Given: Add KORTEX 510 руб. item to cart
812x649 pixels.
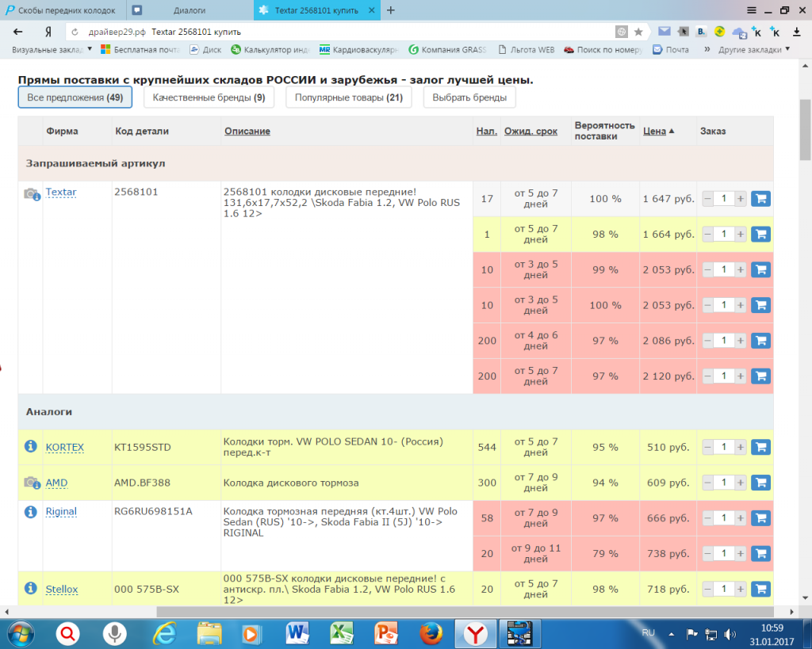Looking at the screenshot, I should [x=760, y=447].
